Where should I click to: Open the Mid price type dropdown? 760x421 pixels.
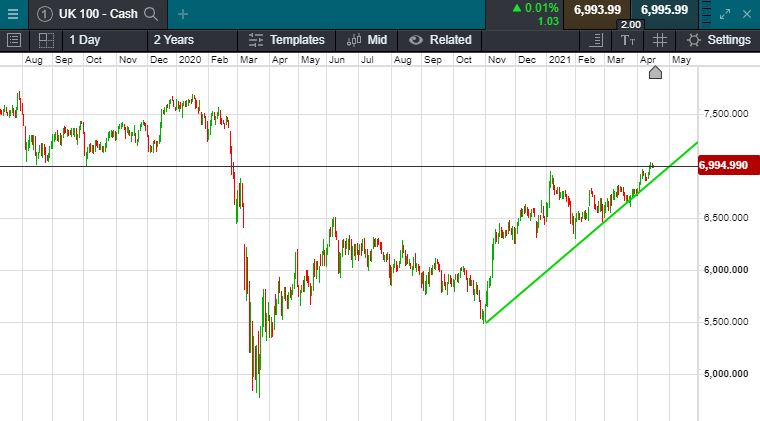pos(365,40)
